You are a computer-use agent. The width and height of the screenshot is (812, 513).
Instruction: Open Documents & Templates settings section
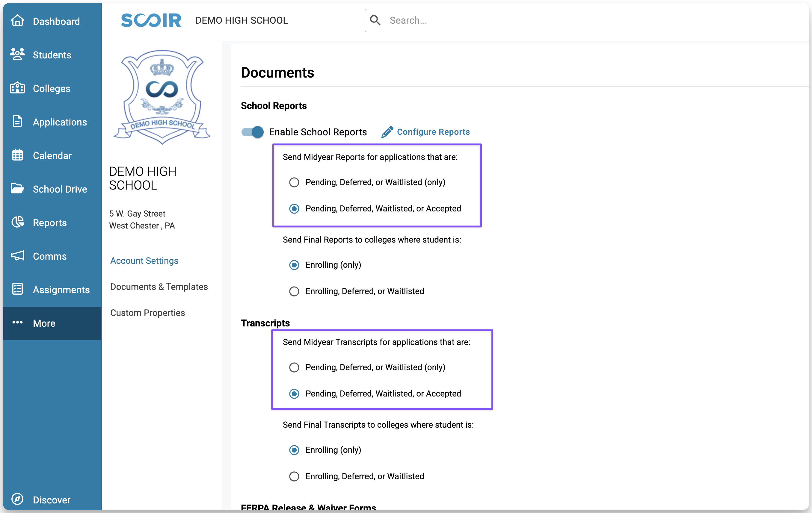(159, 287)
